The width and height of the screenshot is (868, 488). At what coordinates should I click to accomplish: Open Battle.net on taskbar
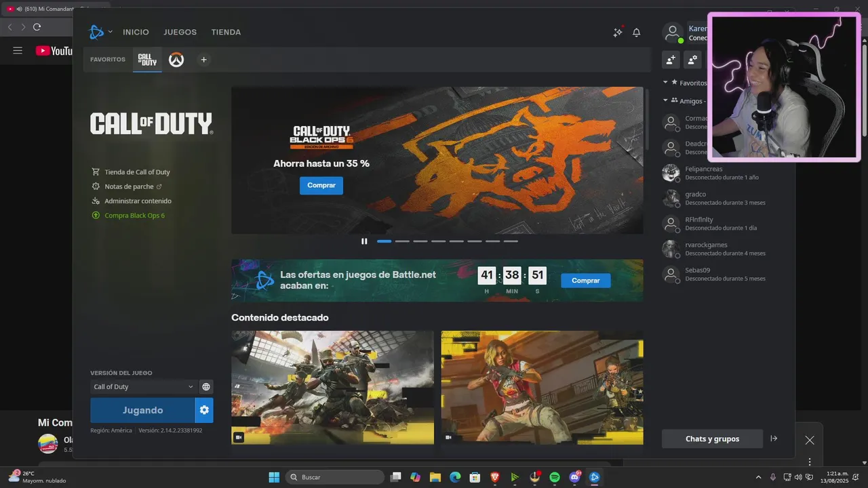click(x=595, y=477)
